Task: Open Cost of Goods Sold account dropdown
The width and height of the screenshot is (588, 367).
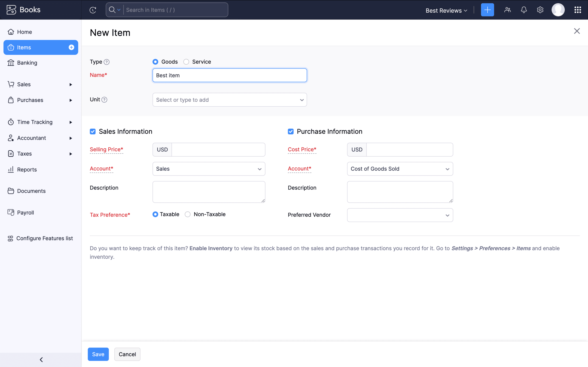Action: (400, 169)
